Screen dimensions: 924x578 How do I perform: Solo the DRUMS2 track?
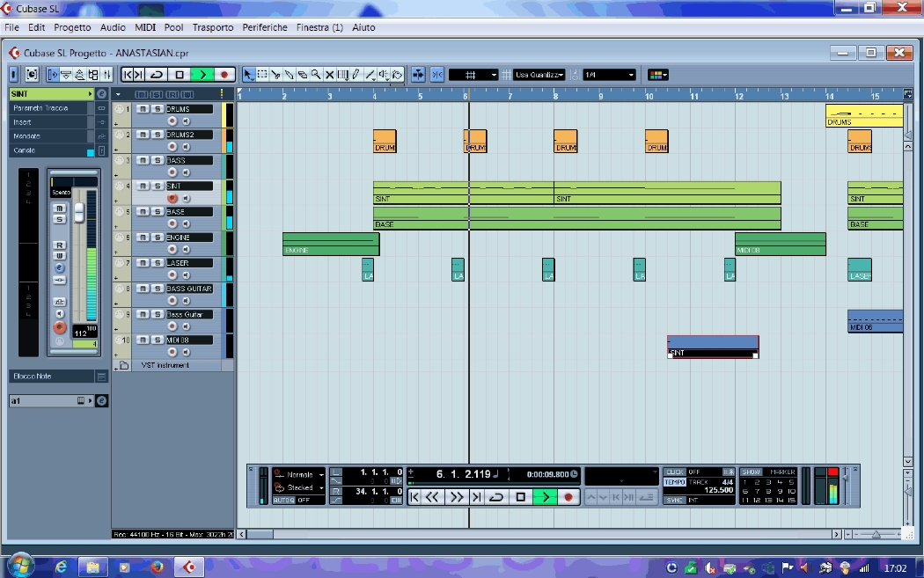click(x=158, y=135)
